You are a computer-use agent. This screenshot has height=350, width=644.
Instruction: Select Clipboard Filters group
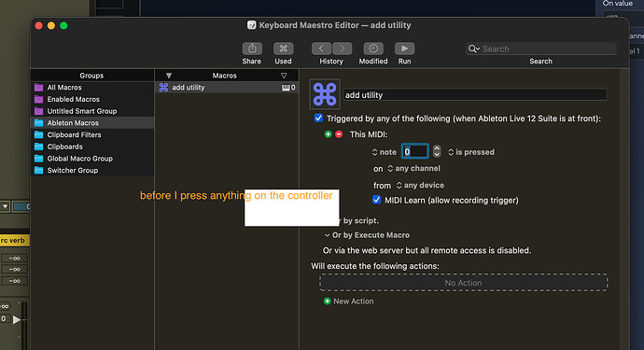92,134
